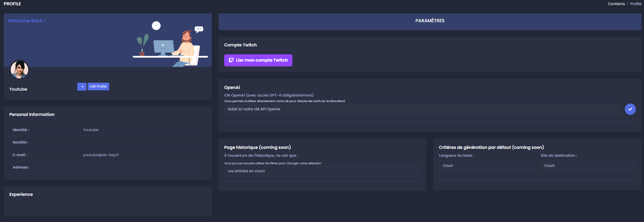This screenshot has height=222, width=644.
Task: Click the clock icon in the banner illustration
Action: pyautogui.click(x=156, y=26)
